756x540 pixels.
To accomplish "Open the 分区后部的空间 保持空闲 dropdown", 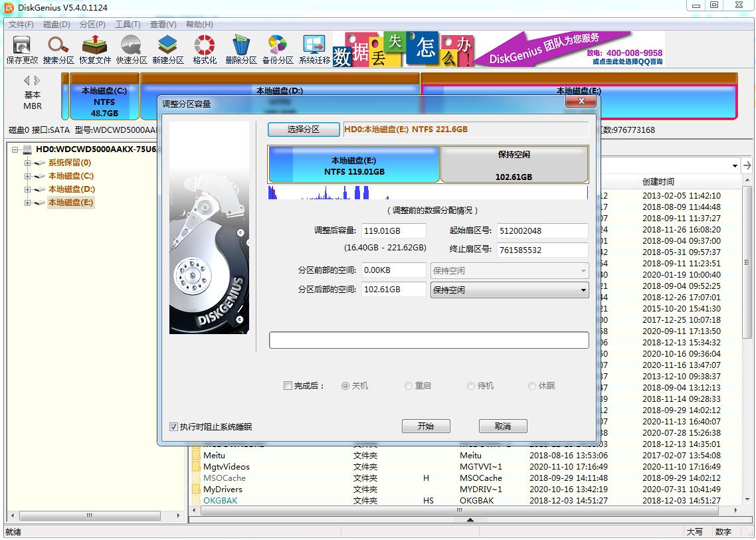I will (x=509, y=290).
